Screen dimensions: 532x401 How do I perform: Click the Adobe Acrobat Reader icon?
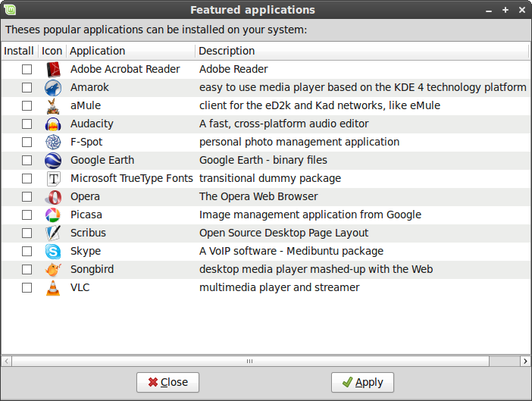(x=53, y=70)
